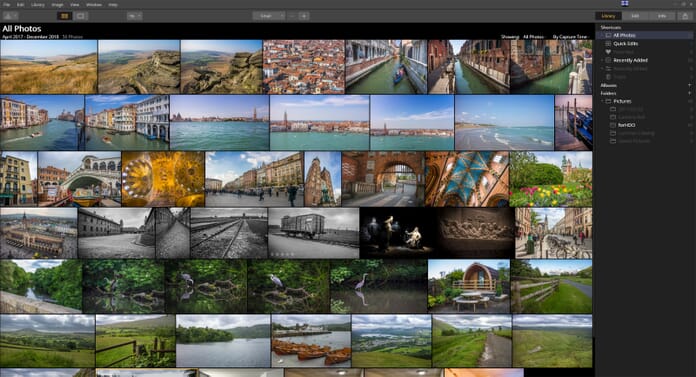Open the Image menu
The height and width of the screenshot is (377, 696).
point(57,4)
